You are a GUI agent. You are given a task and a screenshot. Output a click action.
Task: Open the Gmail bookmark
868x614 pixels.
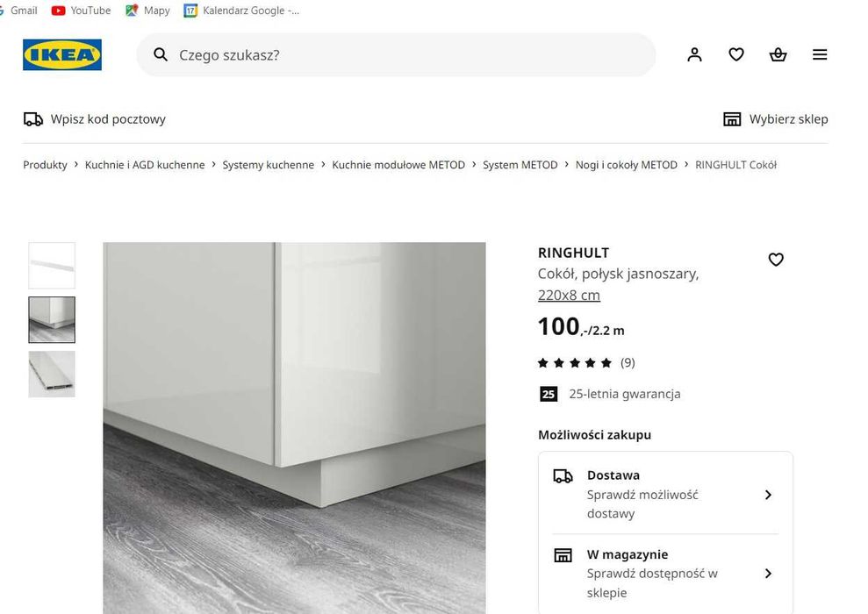point(18,11)
